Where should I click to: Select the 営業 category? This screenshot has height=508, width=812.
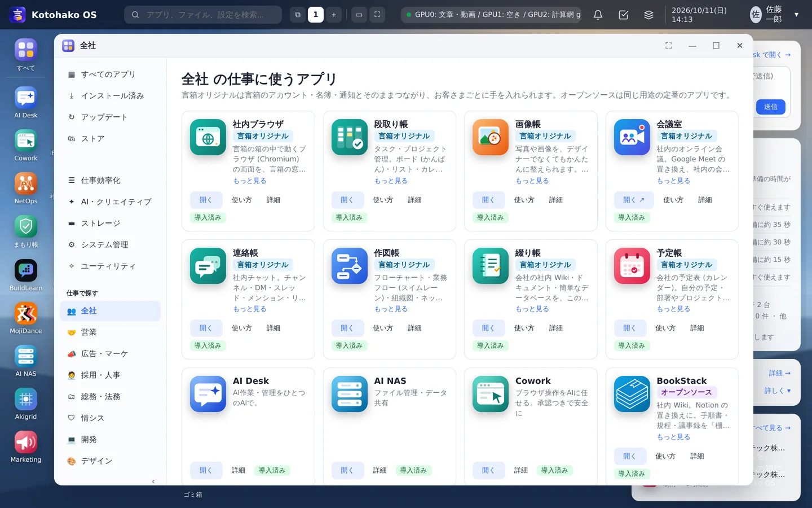click(111, 332)
